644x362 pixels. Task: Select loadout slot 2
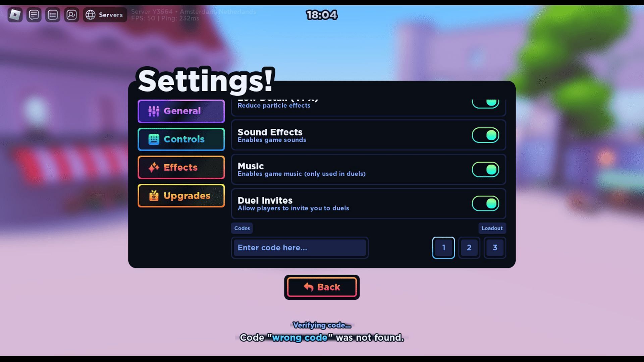click(469, 247)
